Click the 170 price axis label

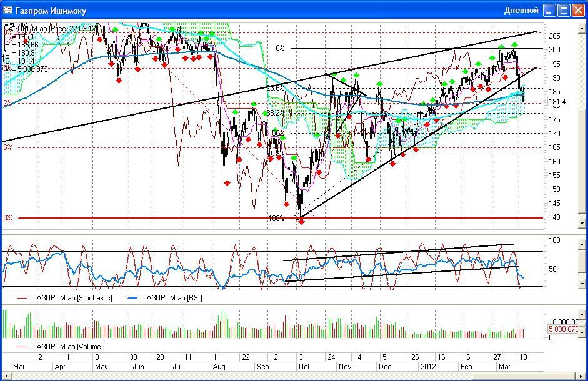pos(554,134)
